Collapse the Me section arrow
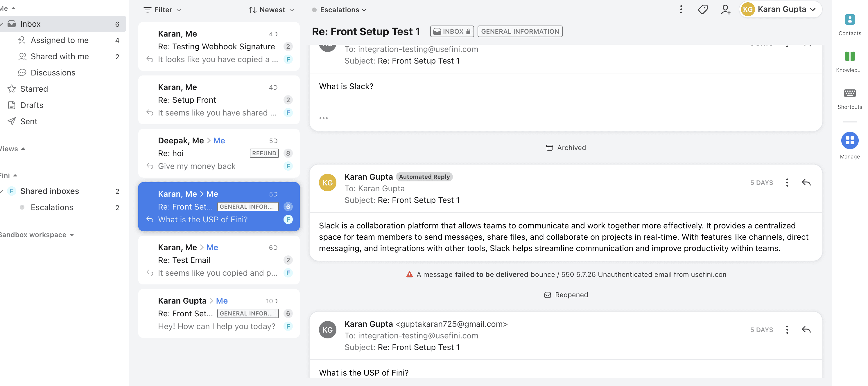This screenshot has width=868, height=386. (x=13, y=8)
